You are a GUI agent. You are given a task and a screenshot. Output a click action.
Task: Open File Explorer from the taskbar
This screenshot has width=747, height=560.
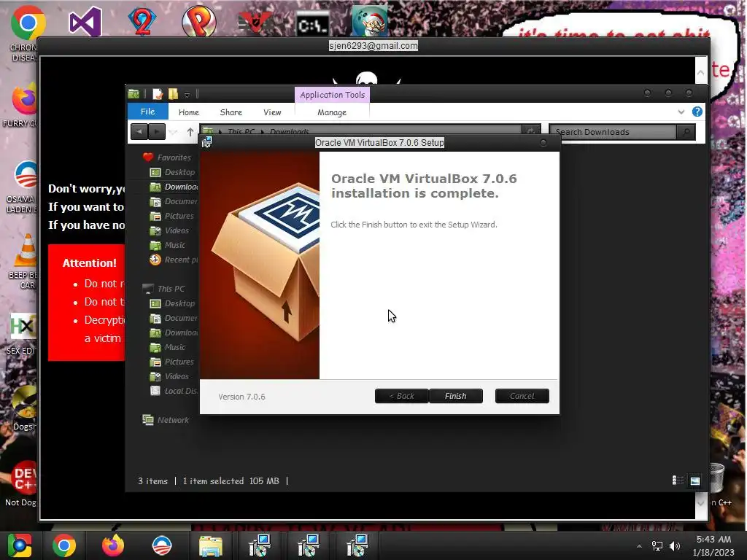click(211, 545)
